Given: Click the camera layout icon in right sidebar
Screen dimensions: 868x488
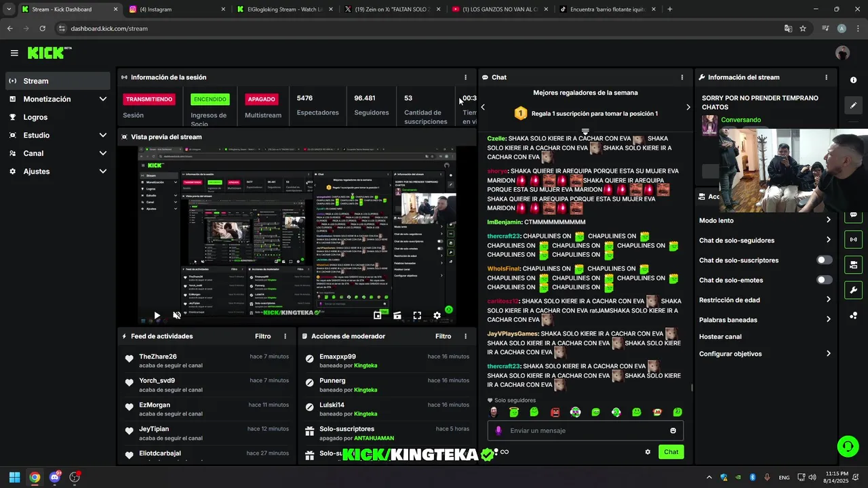Looking at the screenshot, I should tap(853, 264).
